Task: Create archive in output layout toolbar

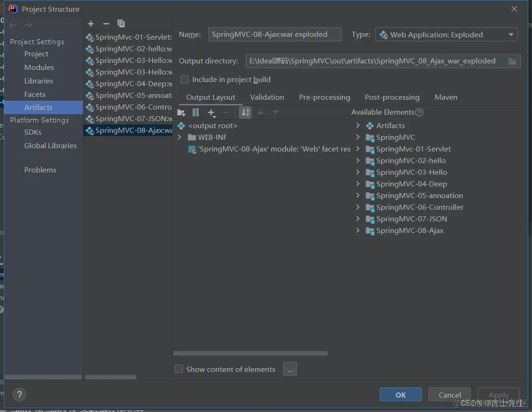Action: [196, 113]
